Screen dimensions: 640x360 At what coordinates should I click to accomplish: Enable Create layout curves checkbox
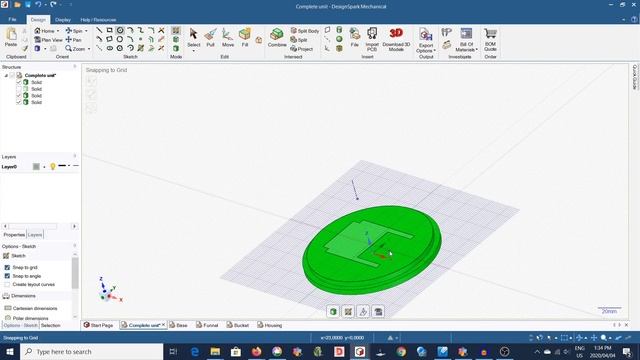click(7, 284)
